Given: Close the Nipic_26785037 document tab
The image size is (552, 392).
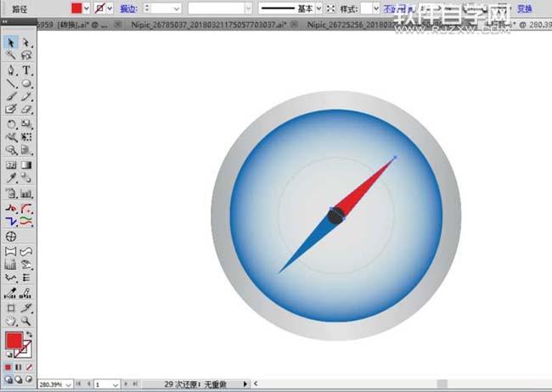Looking at the screenshot, I should click(295, 25).
